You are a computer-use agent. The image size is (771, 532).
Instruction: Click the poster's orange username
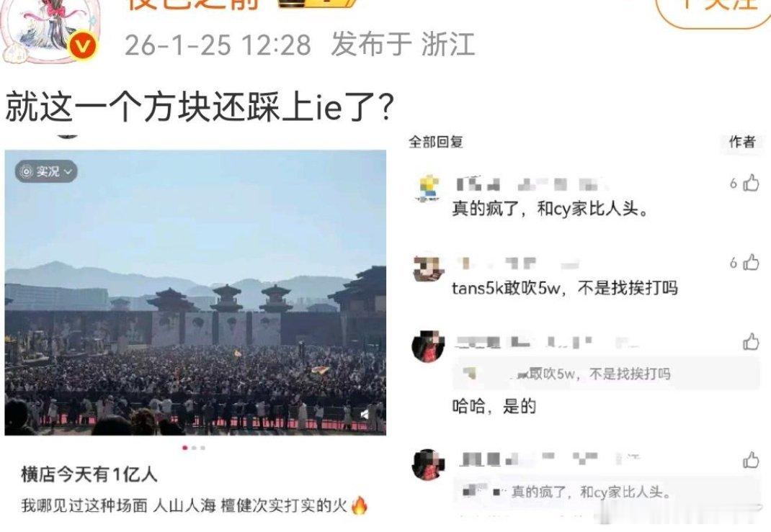(x=195, y=5)
